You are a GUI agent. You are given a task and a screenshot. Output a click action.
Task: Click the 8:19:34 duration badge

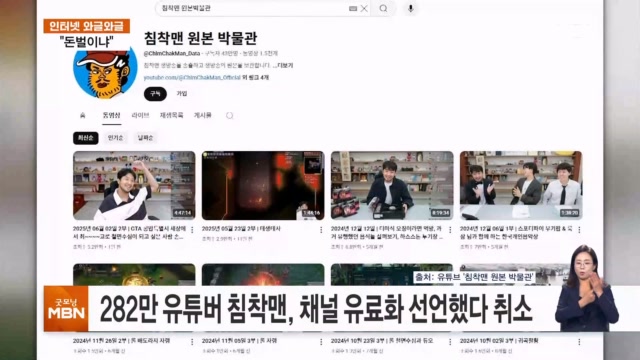pyautogui.click(x=440, y=213)
